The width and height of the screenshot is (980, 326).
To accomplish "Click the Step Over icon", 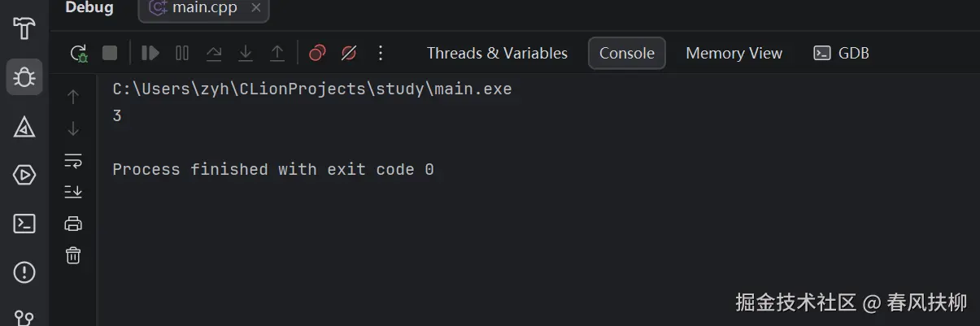I will point(214,54).
